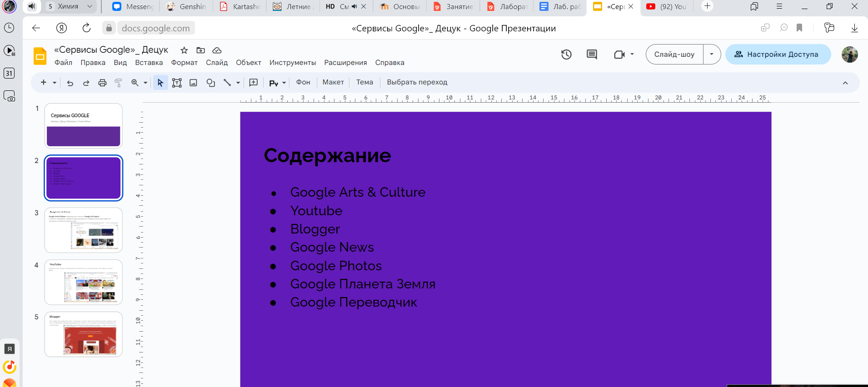
Task: Choose the select cursor tool
Action: click(x=160, y=83)
